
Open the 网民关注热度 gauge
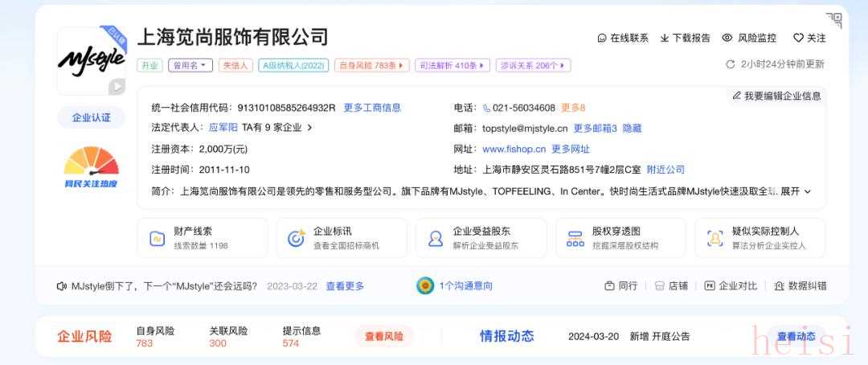coord(92,168)
